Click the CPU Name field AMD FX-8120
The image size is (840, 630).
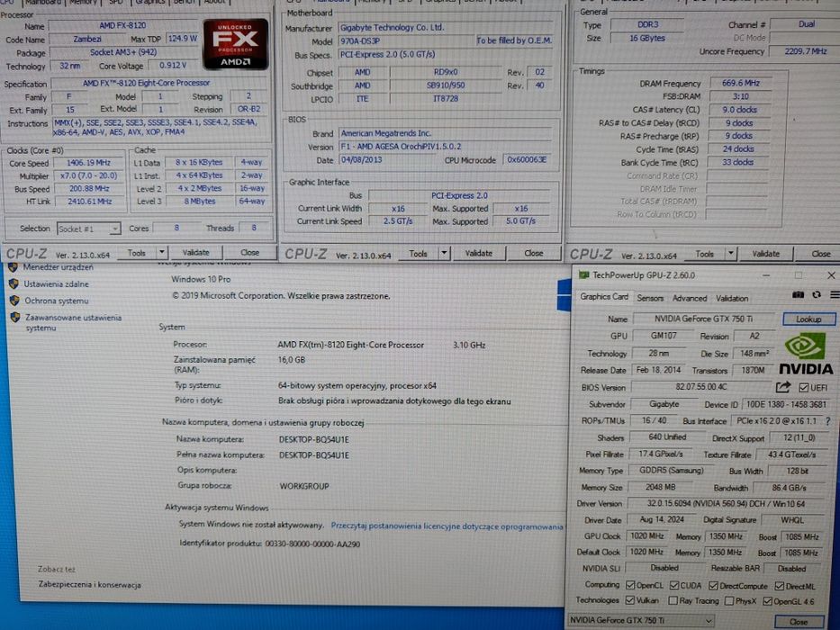point(122,26)
